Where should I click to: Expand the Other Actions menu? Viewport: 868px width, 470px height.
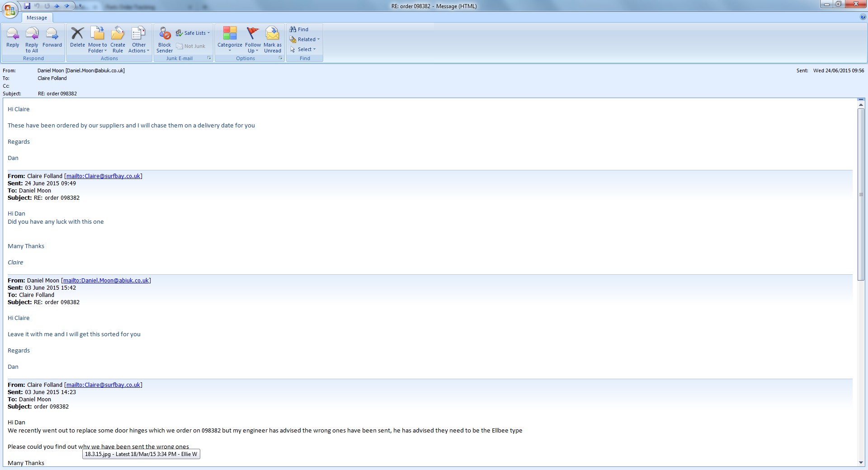point(139,40)
